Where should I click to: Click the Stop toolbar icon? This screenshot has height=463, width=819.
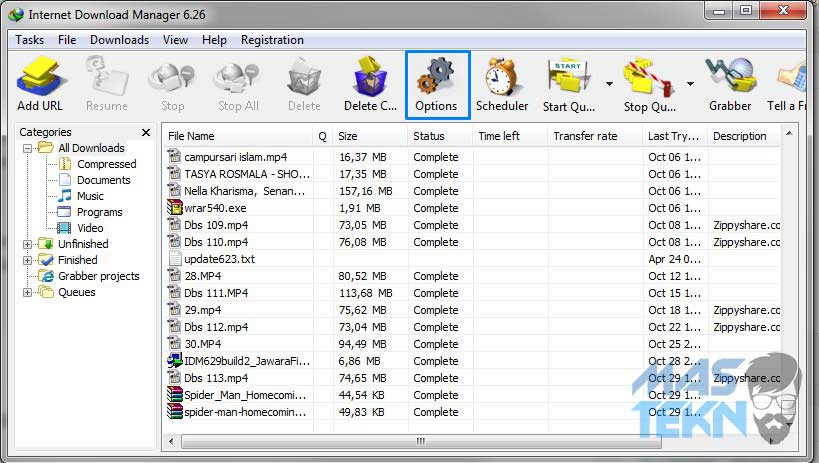coord(172,77)
